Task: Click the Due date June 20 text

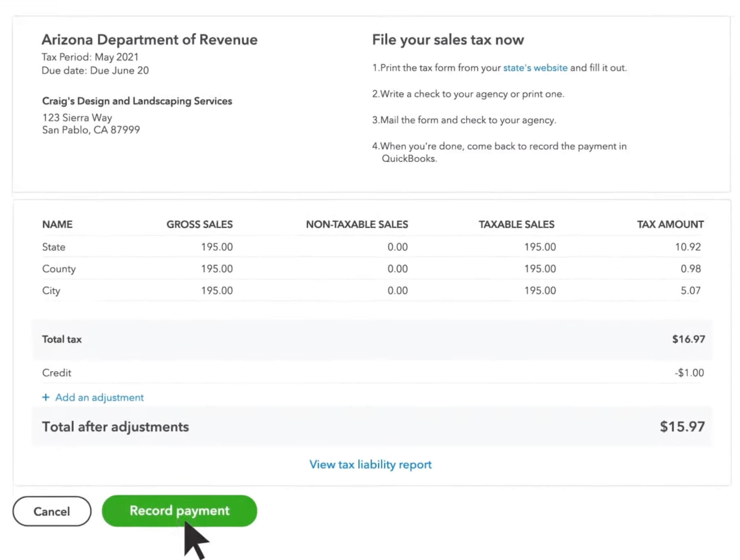Action: coord(95,70)
